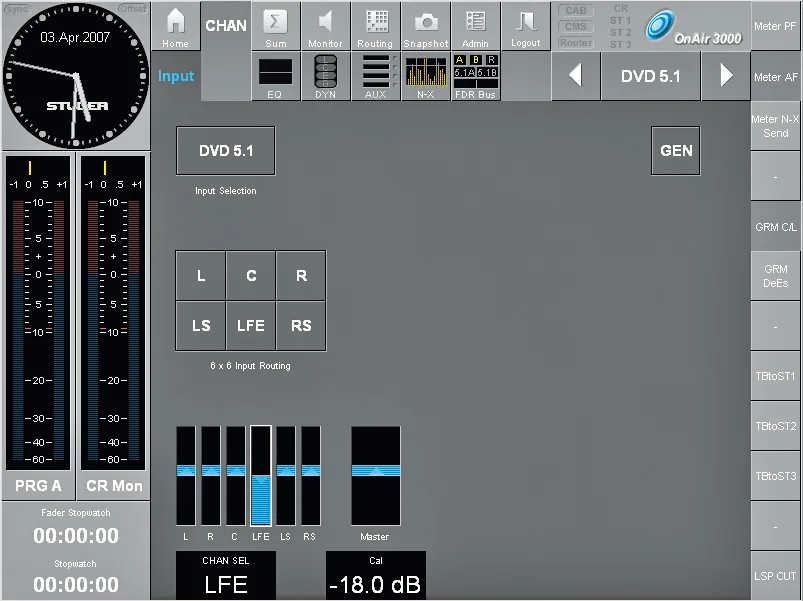Open the N-X page icon
The height and width of the screenshot is (601, 803).
tap(426, 76)
